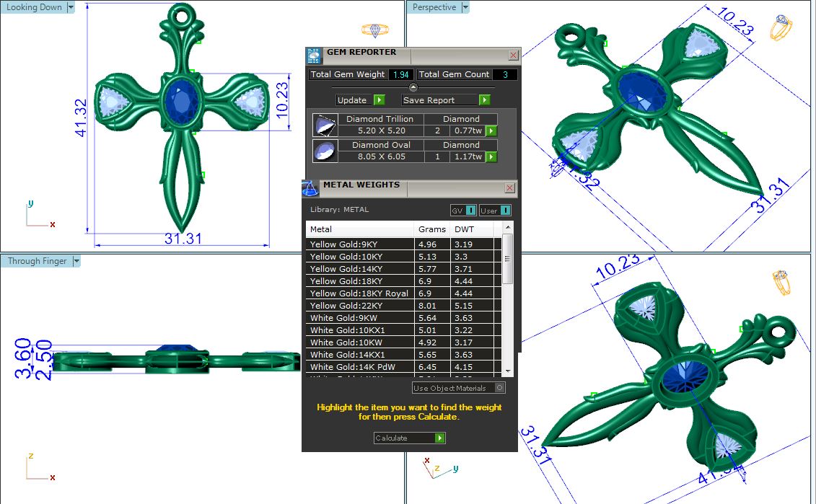This screenshot has width=816, height=504.
Task: Click green arrow beside 1.17tw oval weight
Action: coord(491,156)
